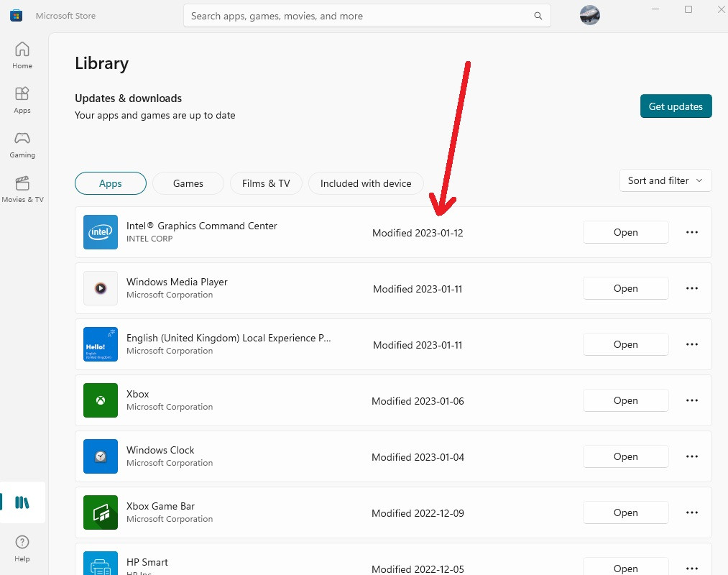Image resolution: width=728 pixels, height=575 pixels.
Task: Open Intel Graphics Command Center app
Action: (625, 232)
